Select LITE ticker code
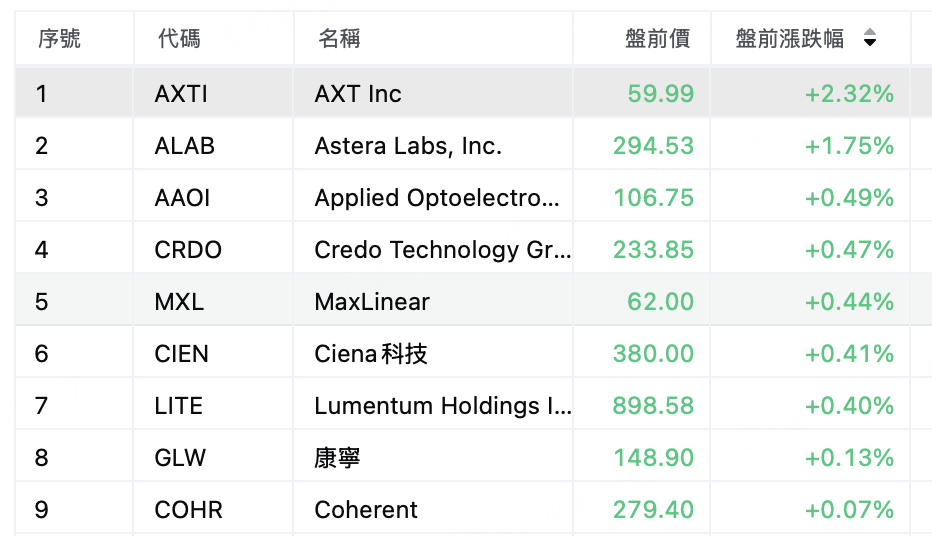Viewport: 932px width, 536px height. [178, 406]
